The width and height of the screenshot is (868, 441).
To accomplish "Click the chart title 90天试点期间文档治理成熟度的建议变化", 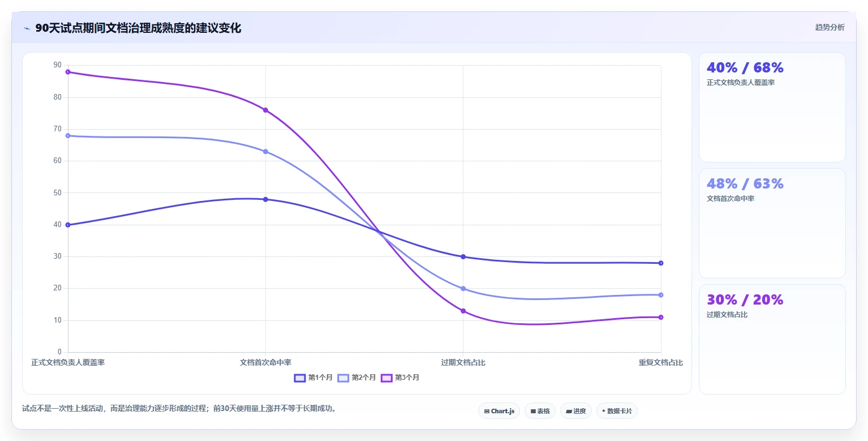I will (x=138, y=28).
